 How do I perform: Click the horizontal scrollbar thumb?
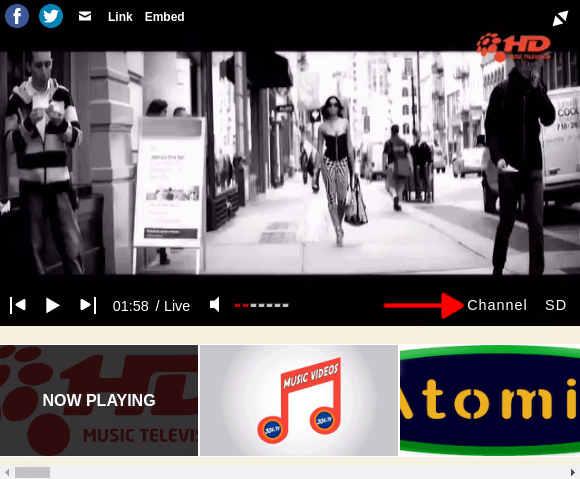pyautogui.click(x=32, y=472)
